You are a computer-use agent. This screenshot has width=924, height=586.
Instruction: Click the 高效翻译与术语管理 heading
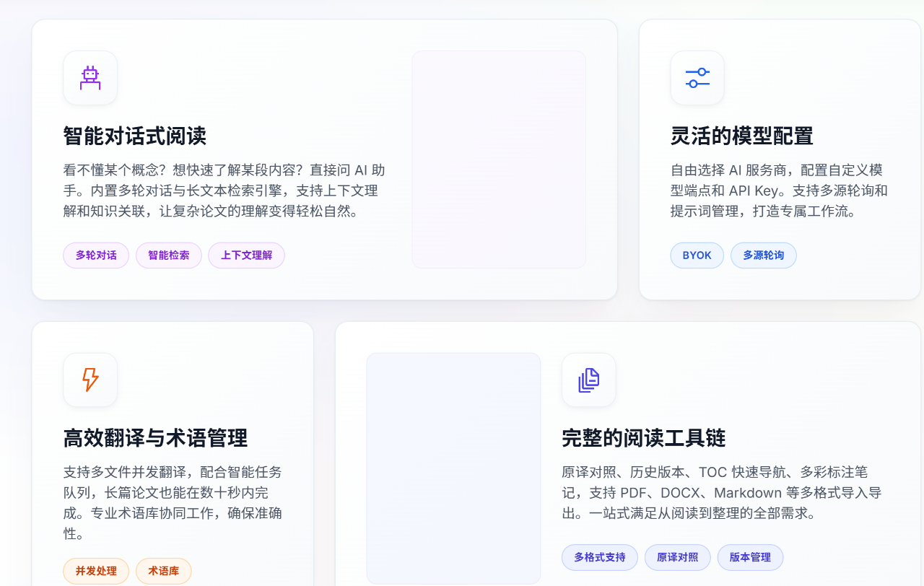click(x=155, y=438)
